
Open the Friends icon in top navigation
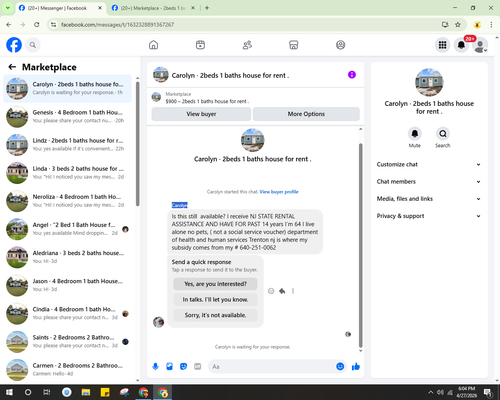247,45
